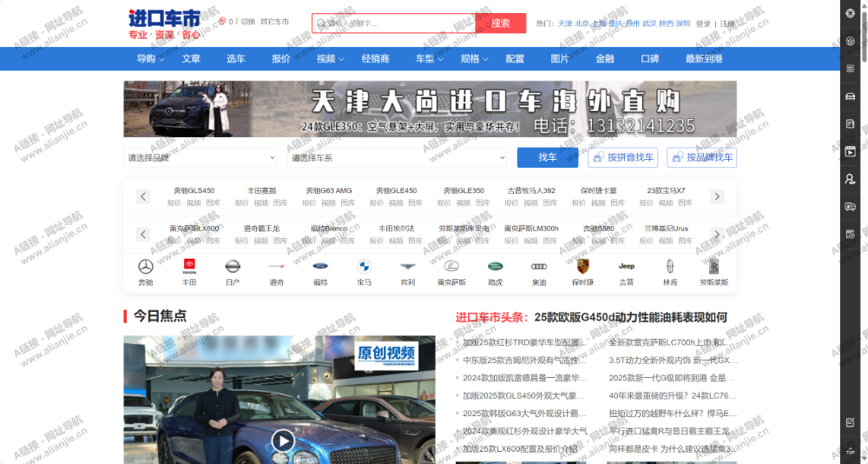The width and height of the screenshot is (868, 464).
Task: Click the topmost round icon in right sidebar
Action: point(851,13)
